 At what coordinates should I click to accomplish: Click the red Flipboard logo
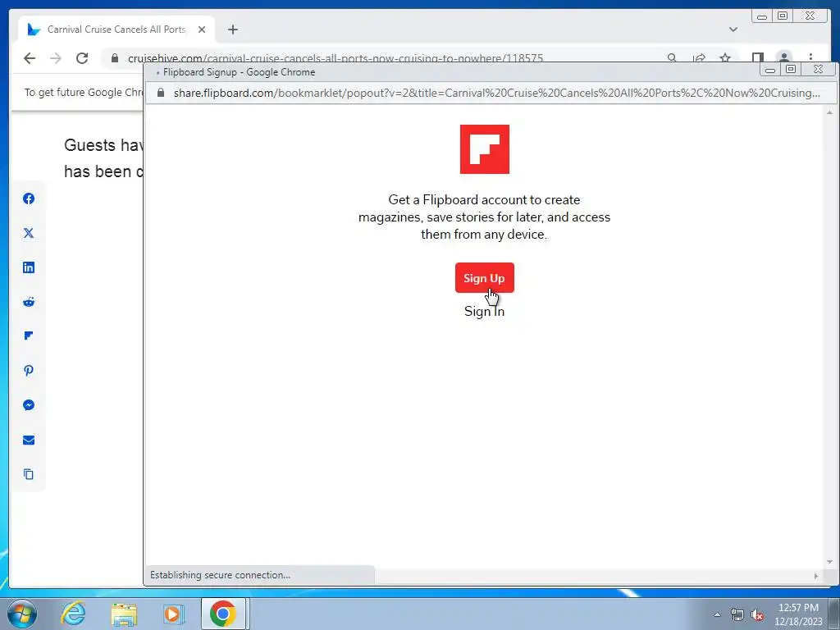pos(484,149)
